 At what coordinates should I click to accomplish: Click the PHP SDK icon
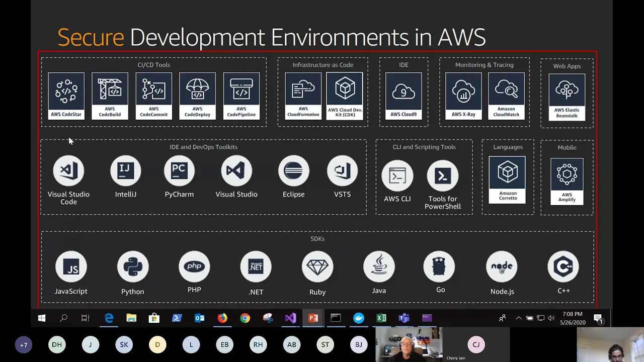coord(194,266)
